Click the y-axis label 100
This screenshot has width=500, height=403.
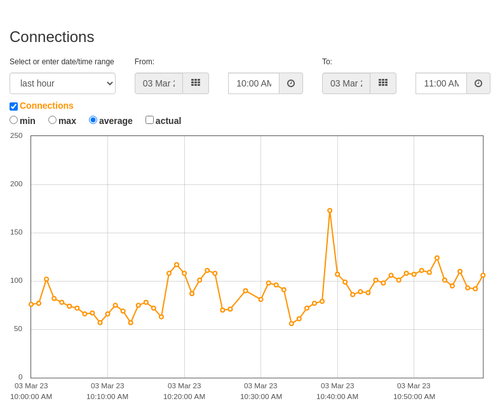point(16,281)
